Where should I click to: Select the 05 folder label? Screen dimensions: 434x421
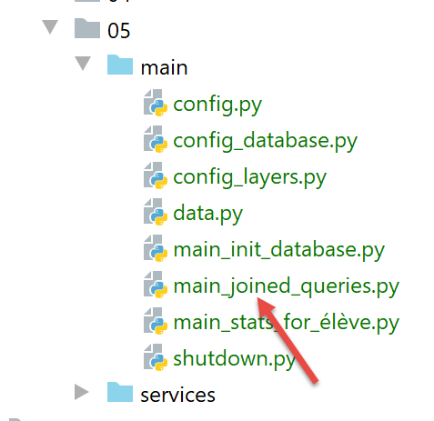[x=119, y=31]
